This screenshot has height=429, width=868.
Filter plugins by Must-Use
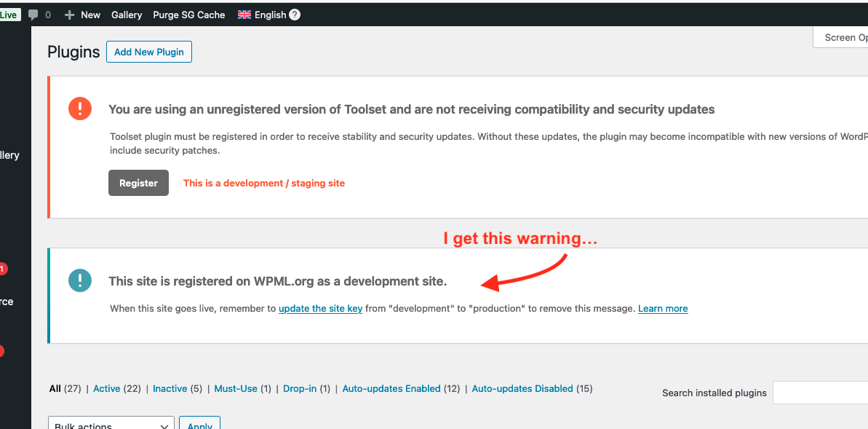pyautogui.click(x=236, y=388)
